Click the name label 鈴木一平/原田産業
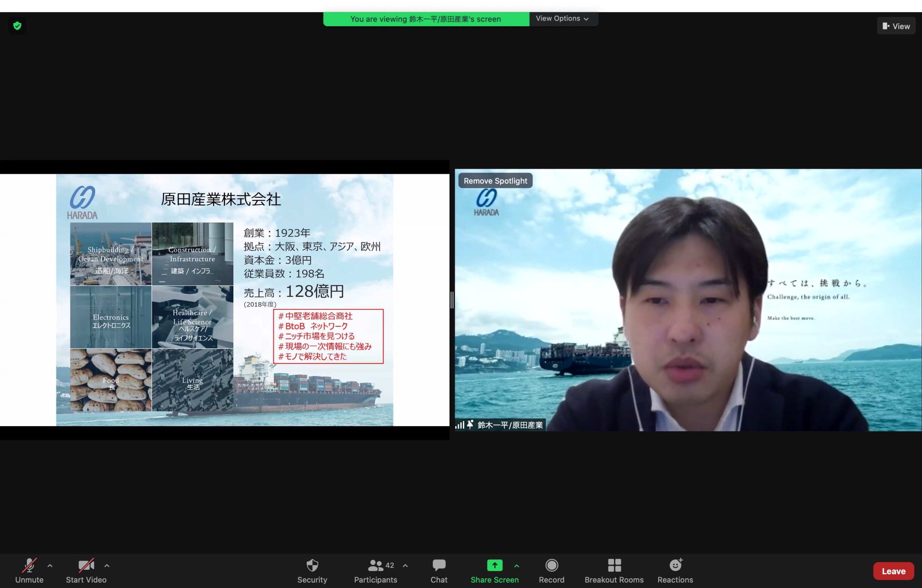This screenshot has height=588, width=922. tap(510, 425)
